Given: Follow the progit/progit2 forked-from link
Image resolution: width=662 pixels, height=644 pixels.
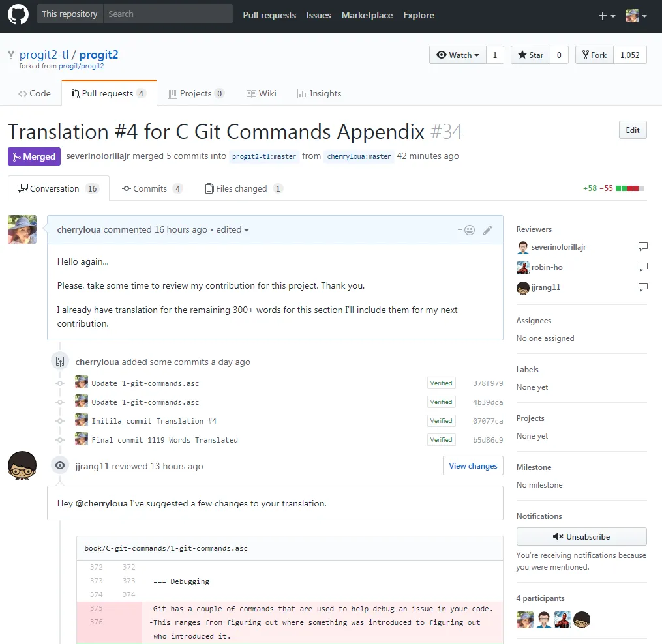Looking at the screenshot, I should [81, 66].
